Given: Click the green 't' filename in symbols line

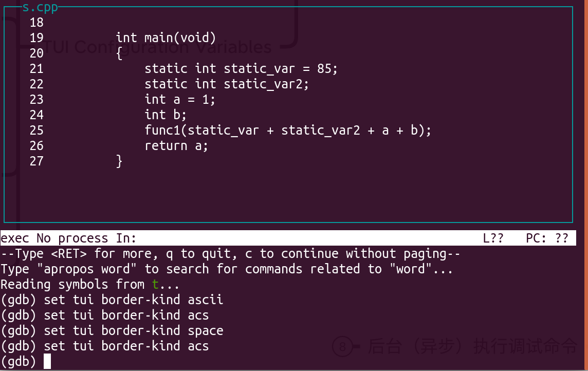Looking at the screenshot, I should coord(155,285).
